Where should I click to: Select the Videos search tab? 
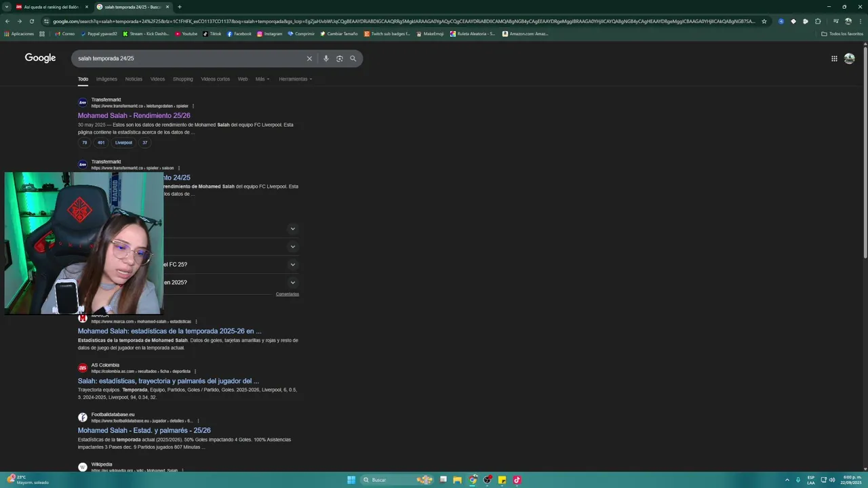(157, 79)
